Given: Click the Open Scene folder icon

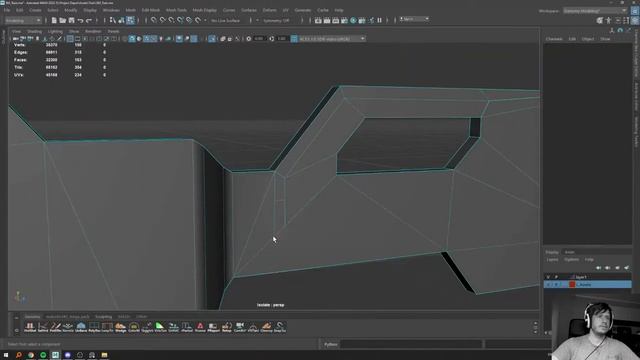Looking at the screenshot, I should tap(62, 20).
